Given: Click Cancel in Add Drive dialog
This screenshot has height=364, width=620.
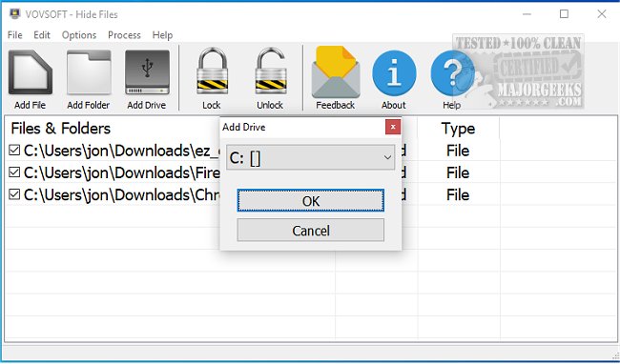Looking at the screenshot, I should (x=310, y=231).
